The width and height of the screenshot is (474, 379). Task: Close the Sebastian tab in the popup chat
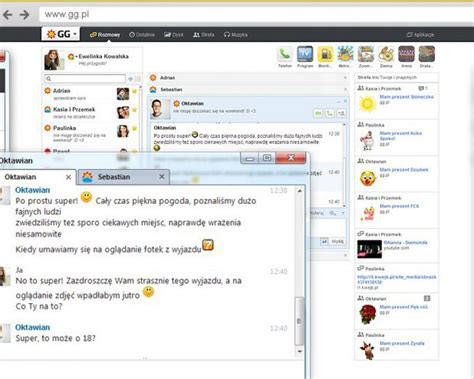[x=162, y=177]
